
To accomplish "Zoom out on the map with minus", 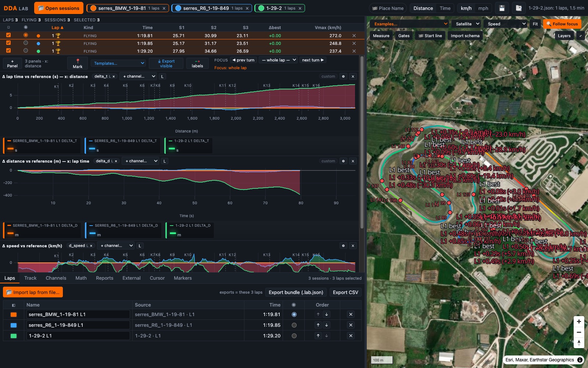I will click(x=579, y=332).
